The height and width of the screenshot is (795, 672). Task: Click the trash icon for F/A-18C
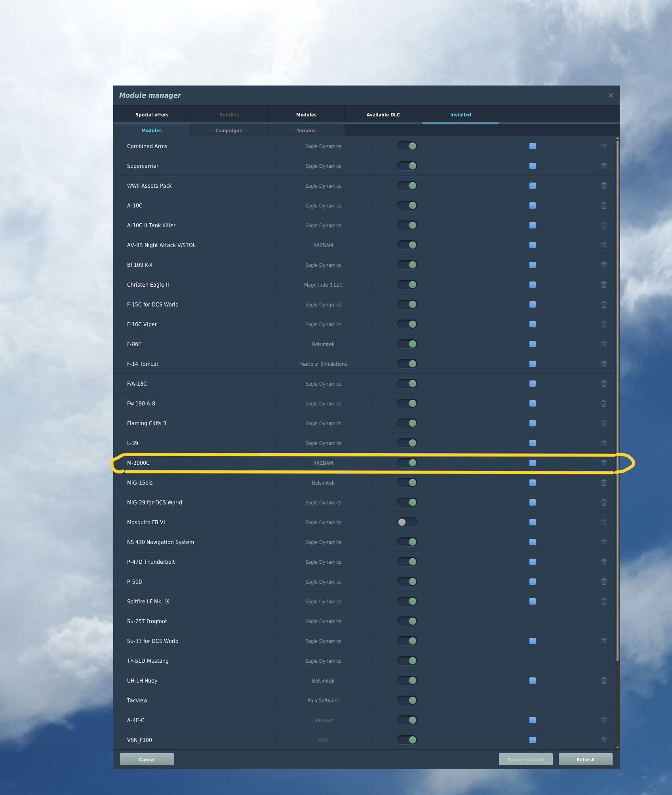pyautogui.click(x=603, y=384)
